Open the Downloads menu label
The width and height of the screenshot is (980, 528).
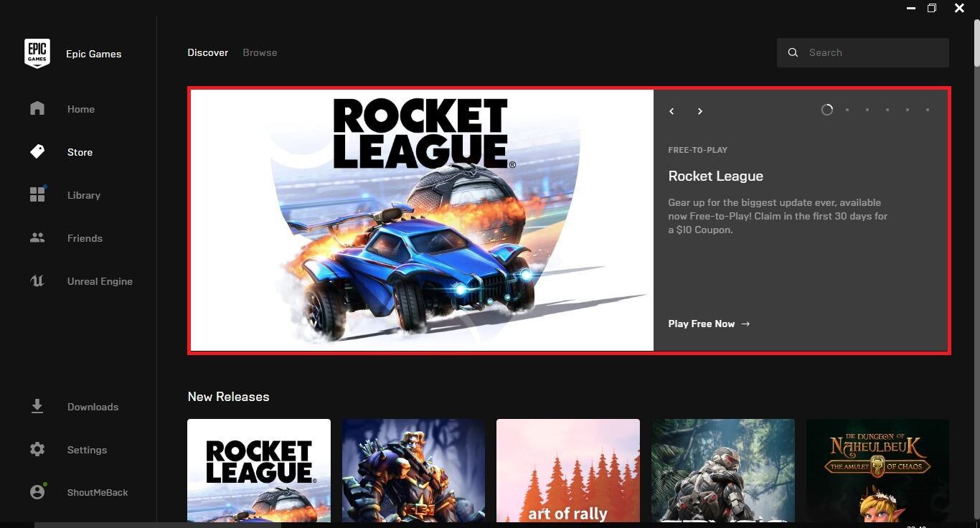tap(93, 407)
